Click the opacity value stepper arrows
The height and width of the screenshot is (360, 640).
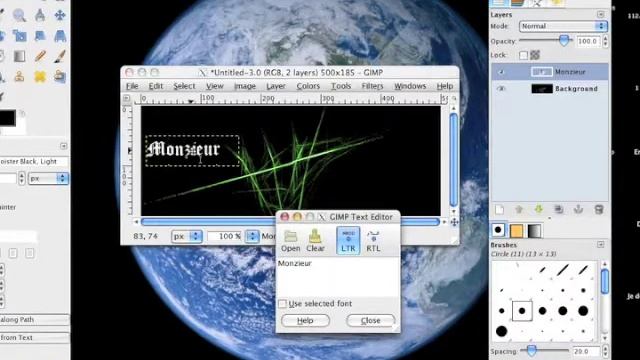[x=605, y=41]
